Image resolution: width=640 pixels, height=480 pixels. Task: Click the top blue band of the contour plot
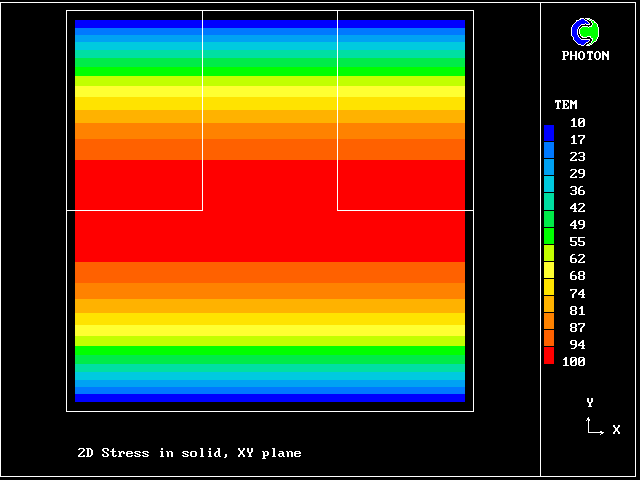(x=270, y=23)
